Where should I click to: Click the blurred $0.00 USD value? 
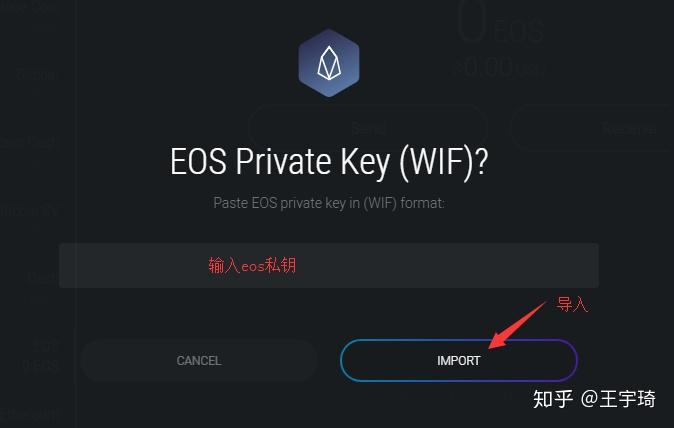[x=501, y=67]
